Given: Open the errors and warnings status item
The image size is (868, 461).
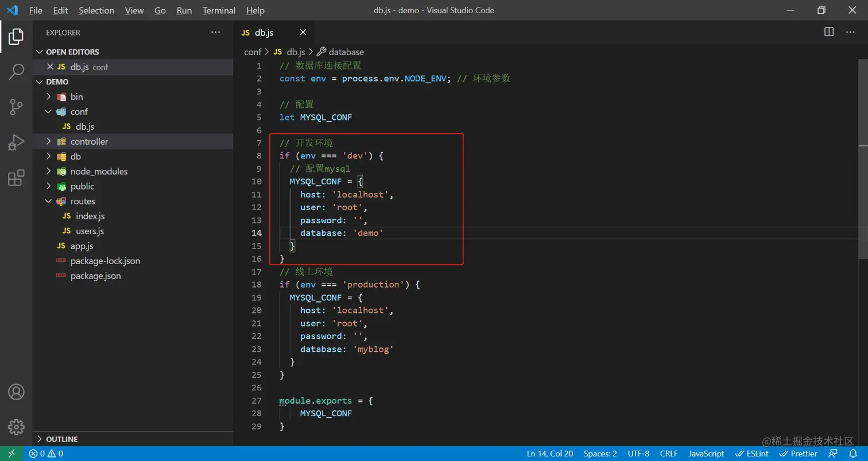Looking at the screenshot, I should [x=46, y=454].
